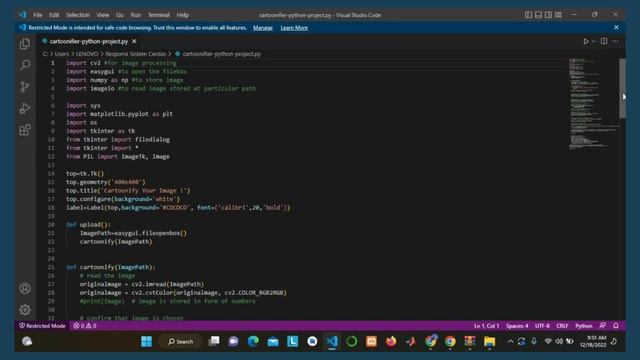Open Customize Layout button
This screenshot has width=640, height=360.
[558, 15]
